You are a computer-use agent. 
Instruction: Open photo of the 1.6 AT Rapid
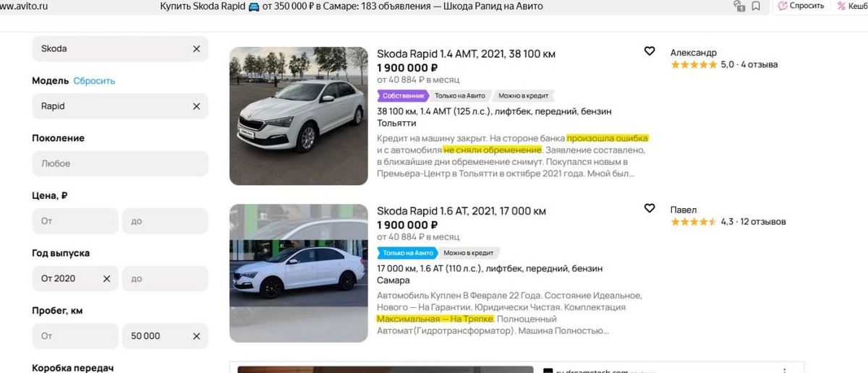point(299,273)
